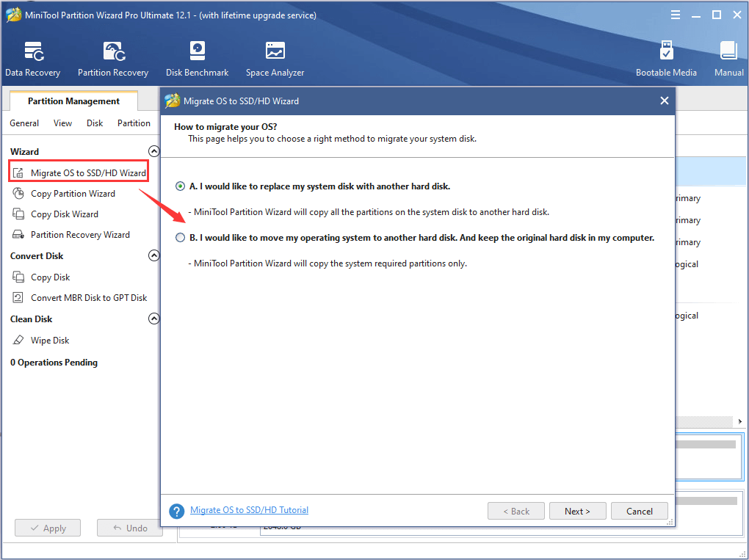
Task: Select option A replace system disk
Action: pos(180,186)
